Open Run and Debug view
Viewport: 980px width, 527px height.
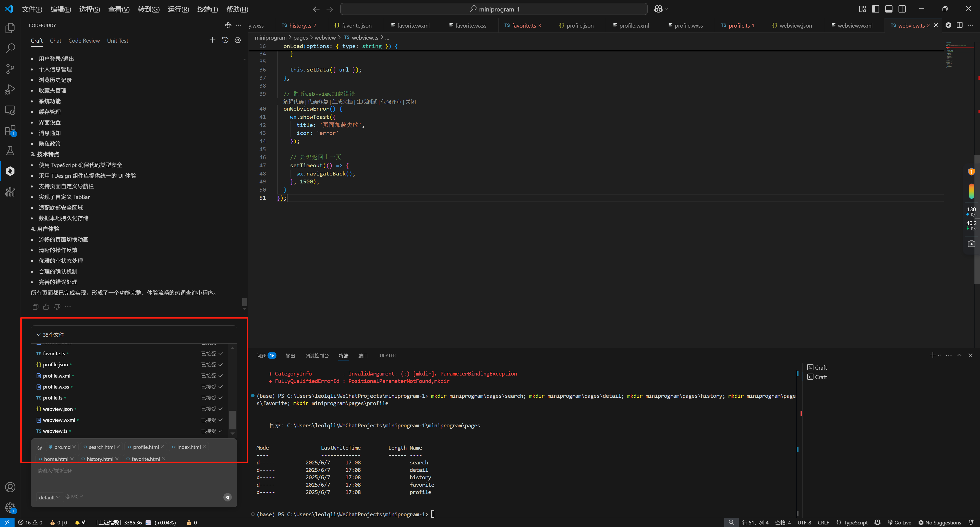pos(10,89)
